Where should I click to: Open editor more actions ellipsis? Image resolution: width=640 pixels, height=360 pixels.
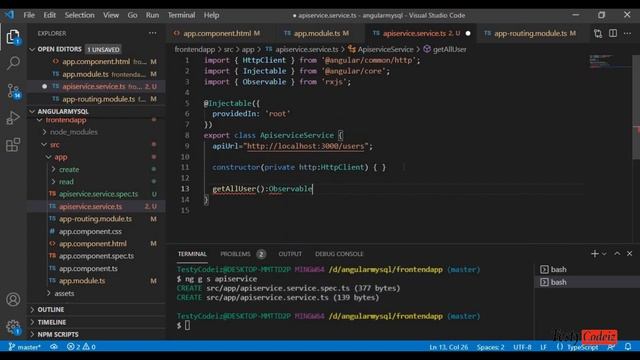(x=627, y=33)
